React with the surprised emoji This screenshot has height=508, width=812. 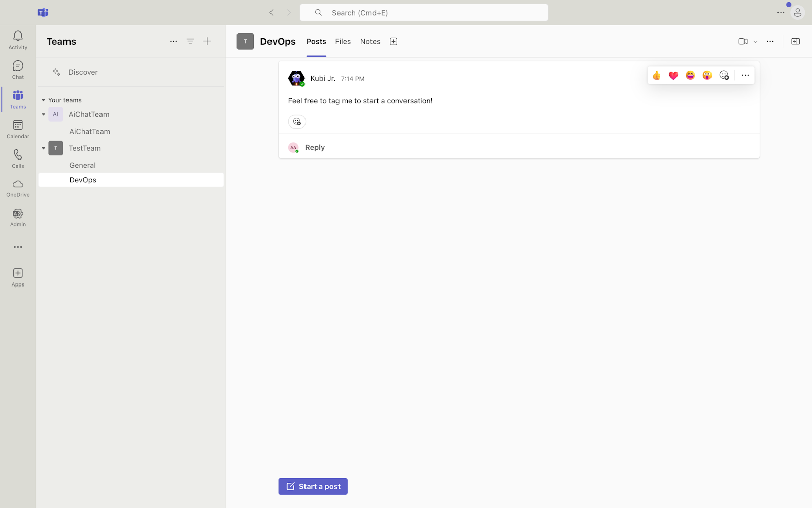point(707,75)
